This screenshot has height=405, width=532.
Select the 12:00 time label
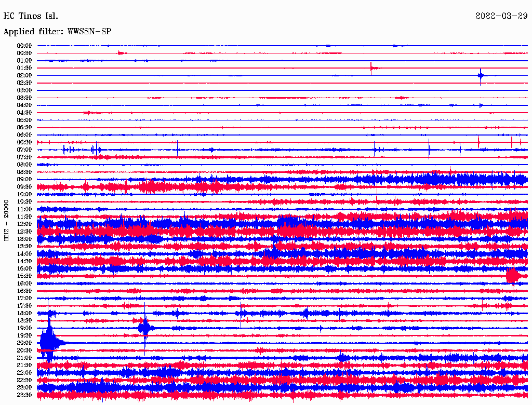tap(24, 224)
